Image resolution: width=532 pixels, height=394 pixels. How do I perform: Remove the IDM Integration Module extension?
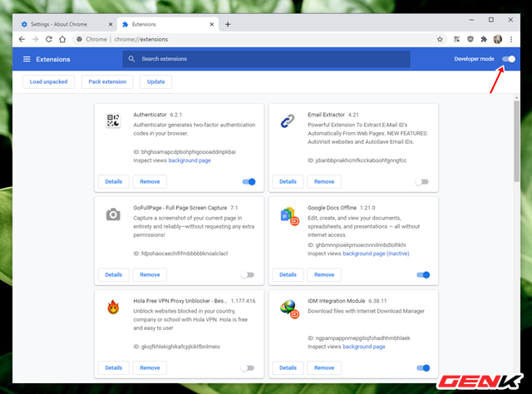(324, 367)
